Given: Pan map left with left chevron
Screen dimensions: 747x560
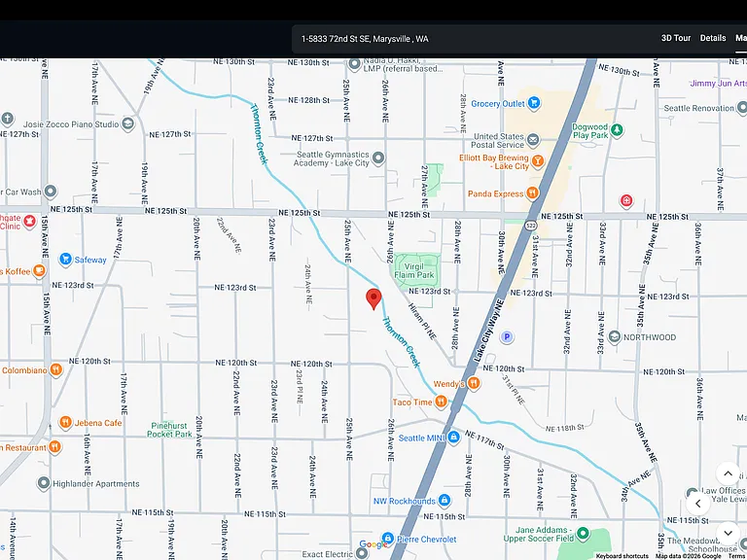Looking at the screenshot, I should click(x=698, y=504).
